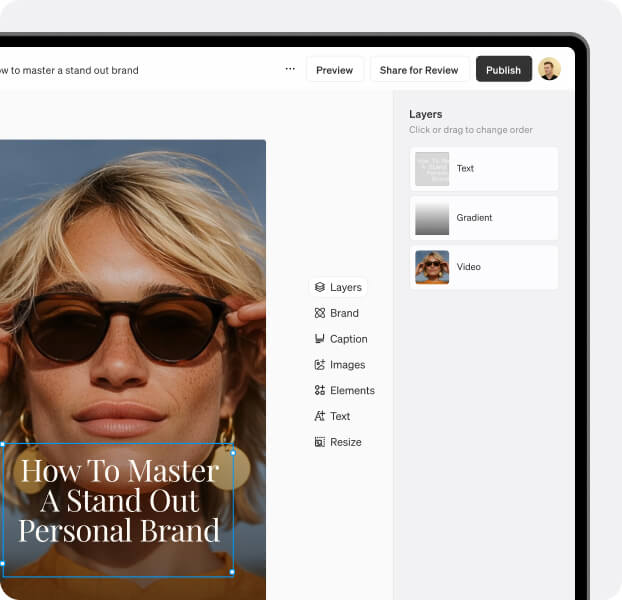This screenshot has width=622, height=600.
Task: Click the Video layer thumbnail
Action: [432, 267]
